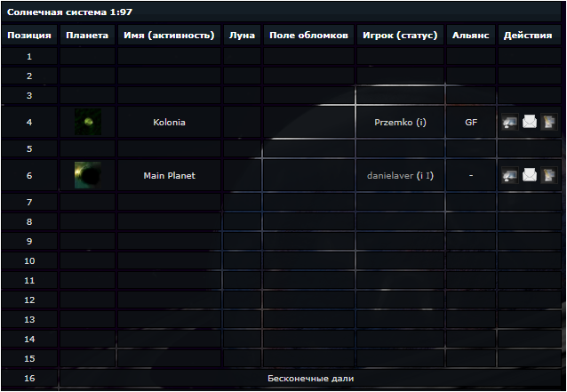The height and width of the screenshot is (392, 567).
Task: Click the espionage probe icon in danielaver's row
Action: tap(510, 175)
